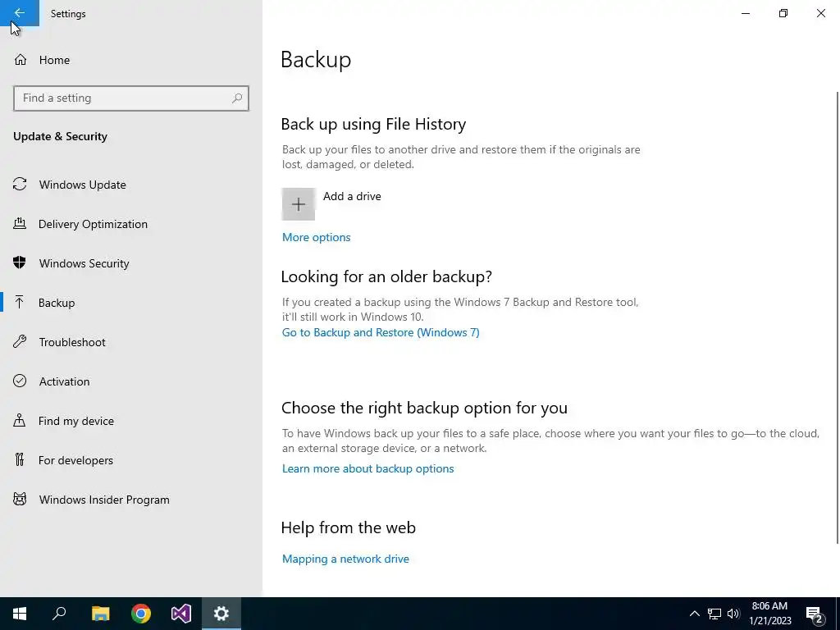The height and width of the screenshot is (630, 840).
Task: Click the Home house icon
Action: pyautogui.click(x=21, y=60)
